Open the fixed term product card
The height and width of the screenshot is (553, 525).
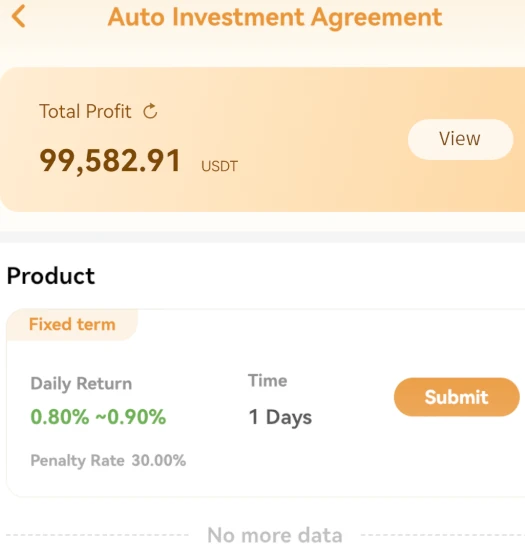pos(265,402)
